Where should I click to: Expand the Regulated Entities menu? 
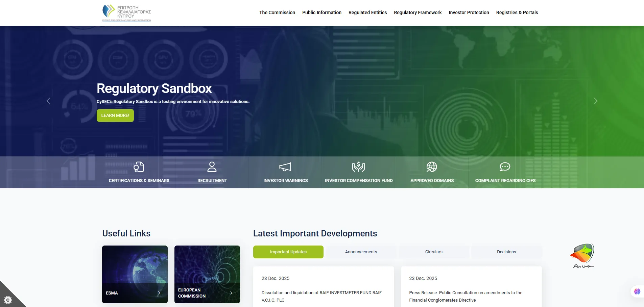[367, 12]
